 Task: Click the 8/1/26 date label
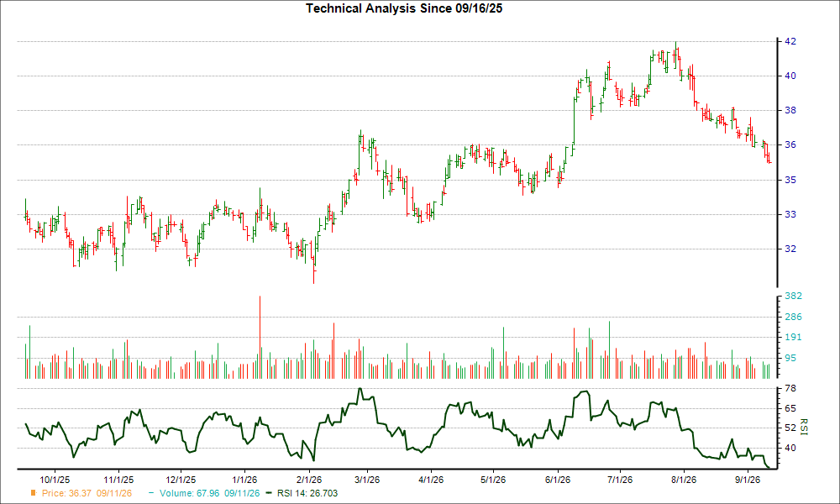coord(684,480)
